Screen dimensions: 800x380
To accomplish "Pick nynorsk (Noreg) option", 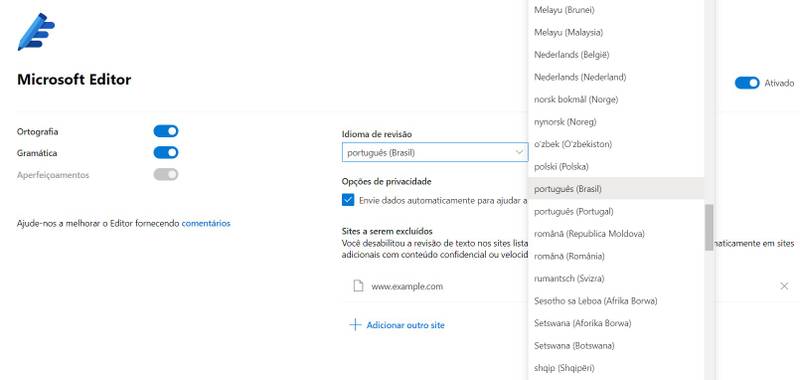I will (x=616, y=122).
